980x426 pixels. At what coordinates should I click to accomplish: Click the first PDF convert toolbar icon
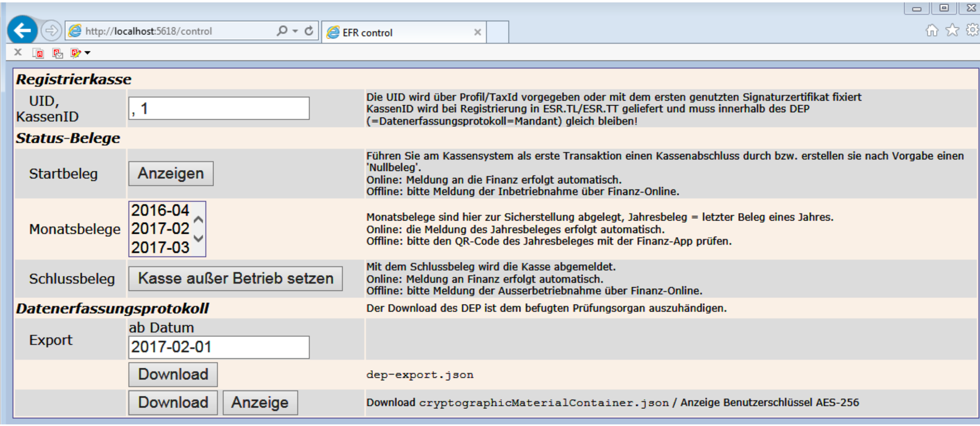(x=38, y=53)
